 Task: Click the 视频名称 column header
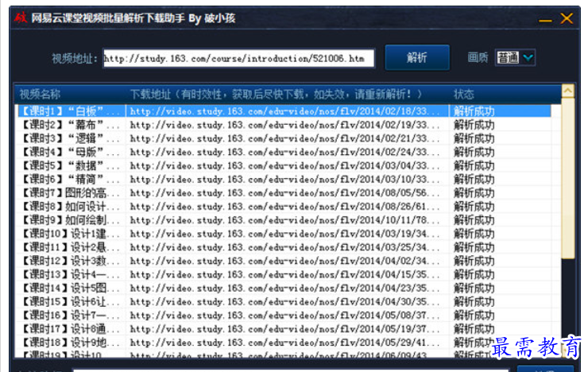click(40, 94)
